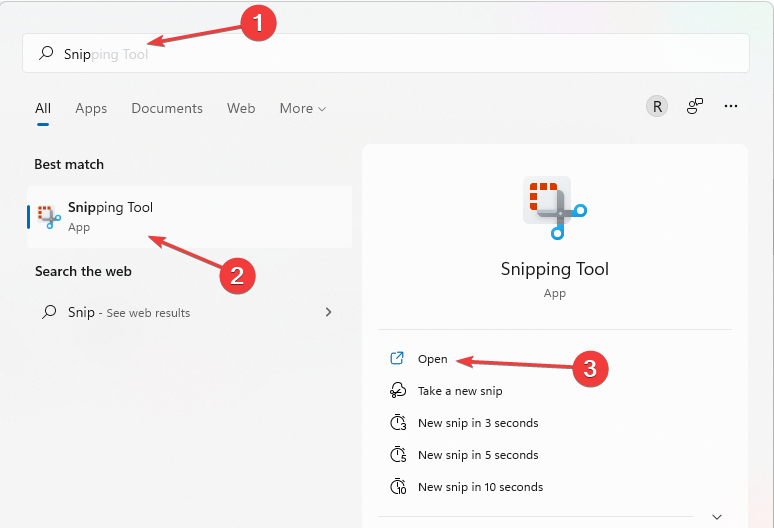Viewport: 774px width, 528px height.
Task: Start a snip with 10 second delay
Action: pos(480,487)
